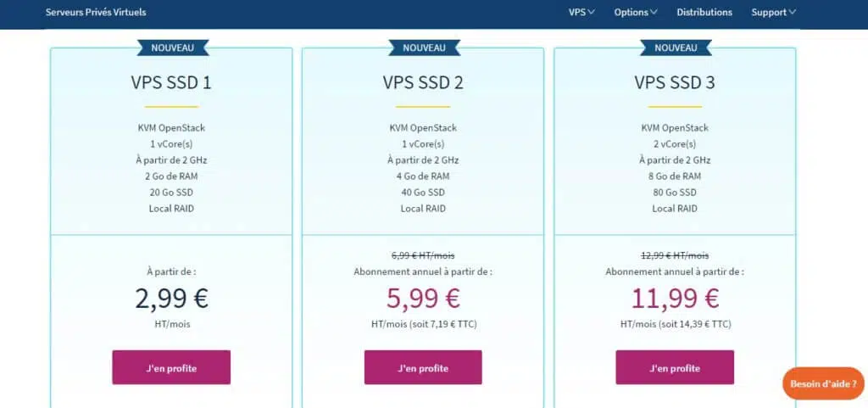Expand the Support dropdown menu
This screenshot has width=868, height=408.
pos(773,13)
